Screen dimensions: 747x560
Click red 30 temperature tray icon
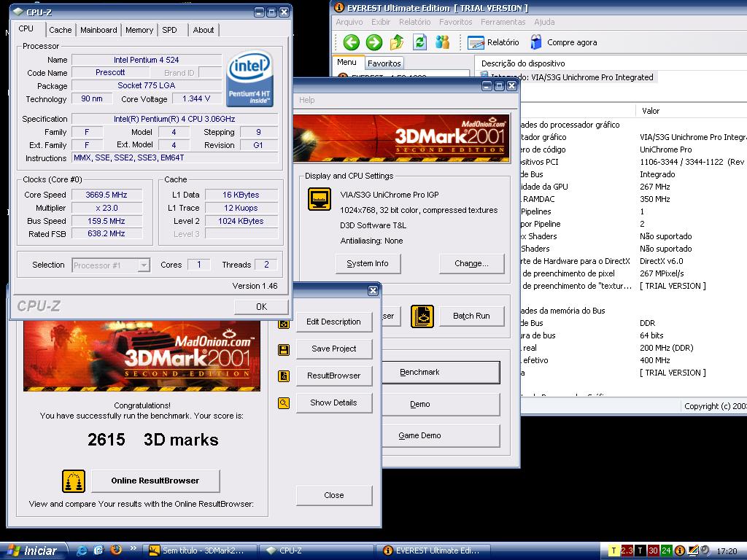[653, 551]
